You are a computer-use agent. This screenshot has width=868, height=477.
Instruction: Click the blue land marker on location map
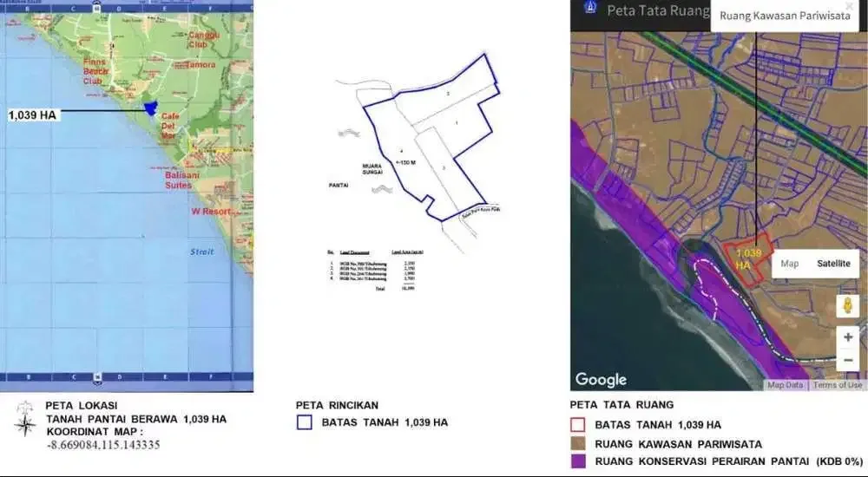point(150,108)
